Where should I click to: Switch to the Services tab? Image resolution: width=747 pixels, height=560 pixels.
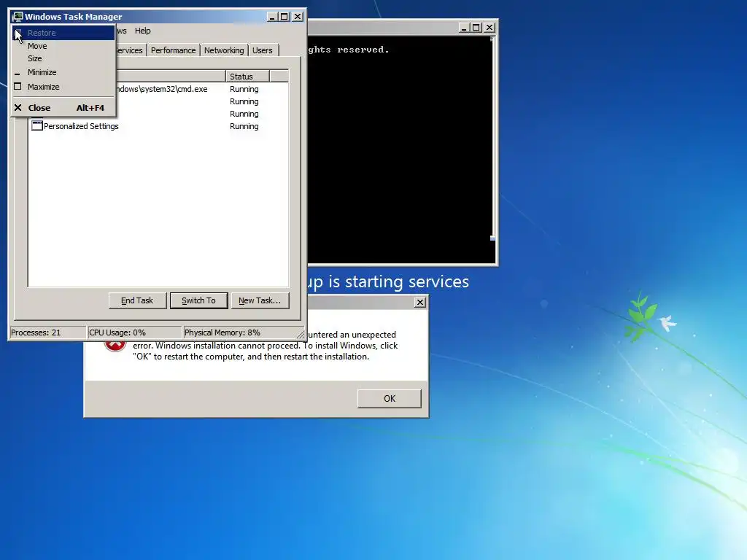click(130, 50)
